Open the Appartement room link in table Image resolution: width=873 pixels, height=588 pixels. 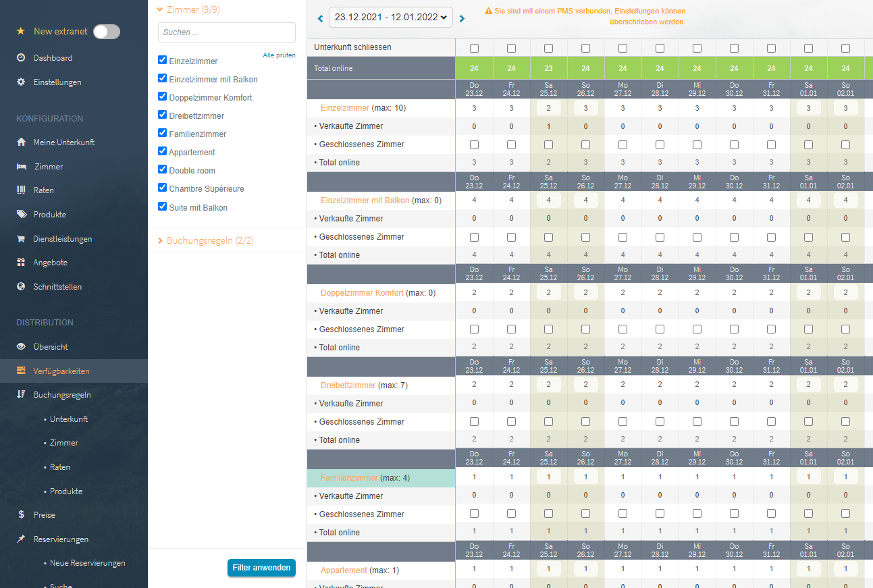point(344,570)
